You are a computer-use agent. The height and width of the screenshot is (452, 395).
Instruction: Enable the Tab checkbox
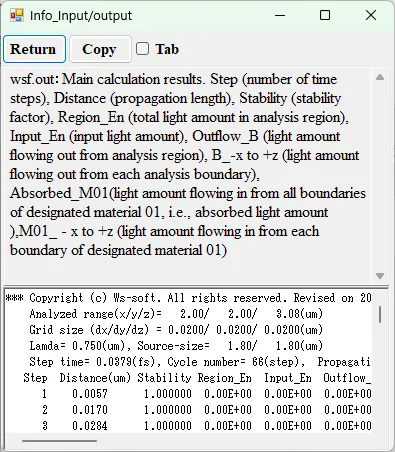pos(142,49)
